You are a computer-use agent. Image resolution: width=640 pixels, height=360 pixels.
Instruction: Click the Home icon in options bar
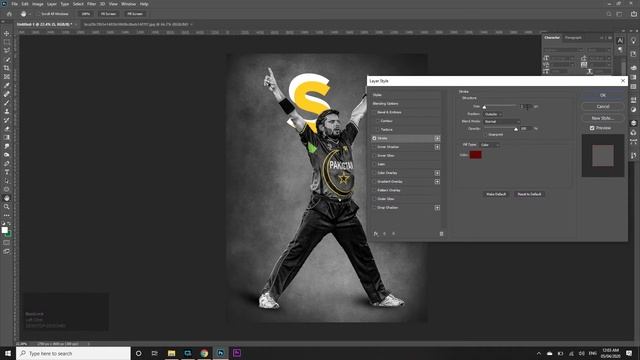9,14
